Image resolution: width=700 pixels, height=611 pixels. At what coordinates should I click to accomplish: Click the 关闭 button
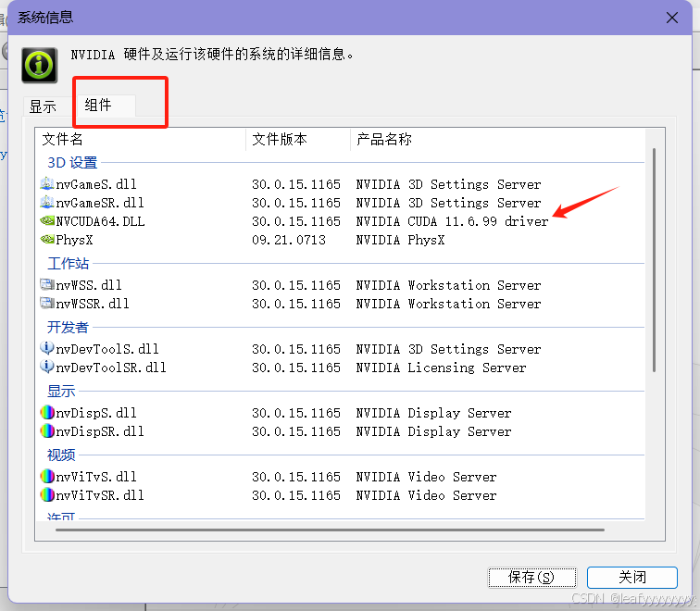click(632, 578)
